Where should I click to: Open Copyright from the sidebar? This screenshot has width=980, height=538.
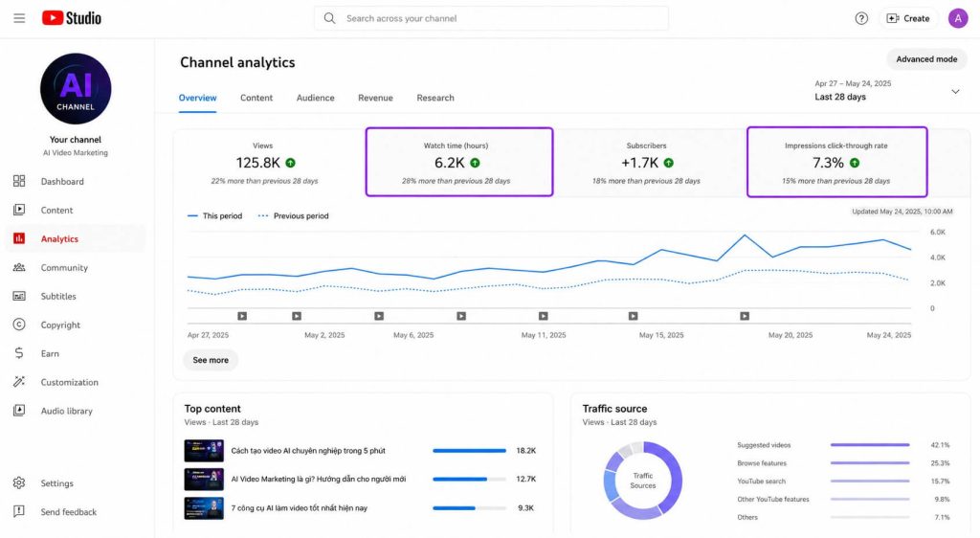[75, 325]
